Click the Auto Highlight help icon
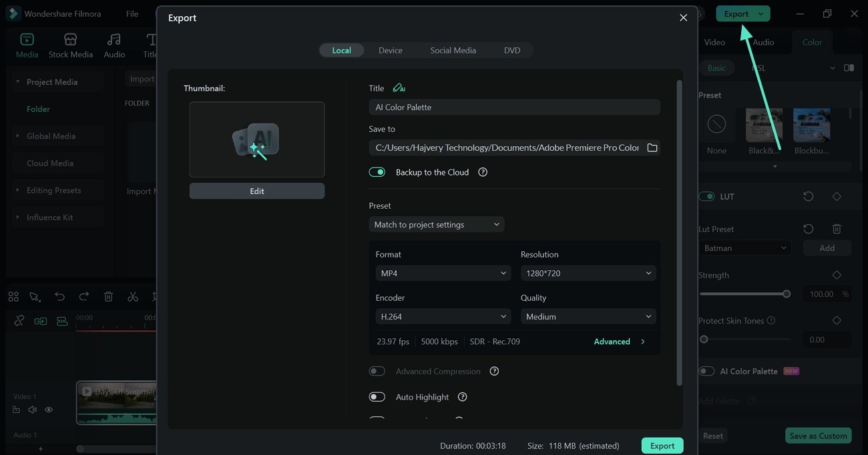Image resolution: width=868 pixels, height=455 pixels. click(x=462, y=397)
